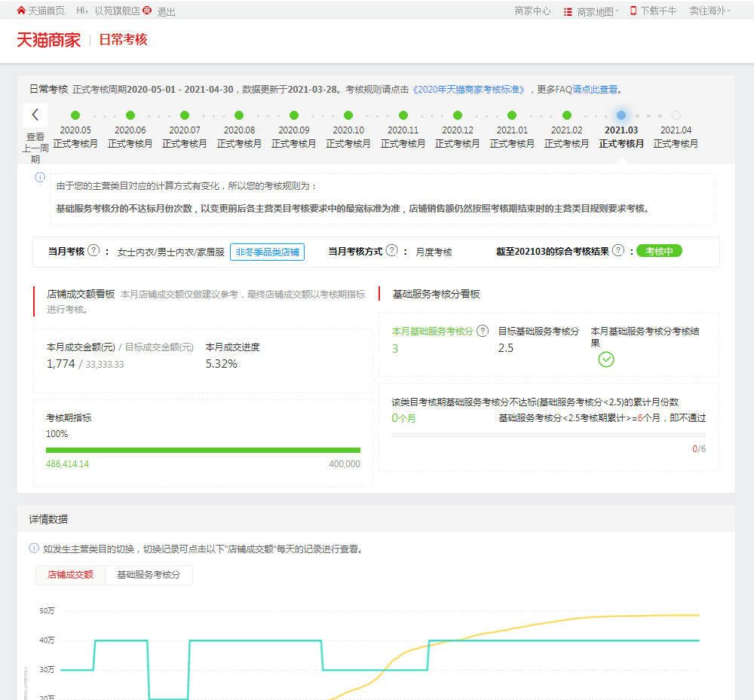The height and width of the screenshot is (700, 754).
Task: Click the help icon beside 综合考核结果
Action: tap(619, 250)
